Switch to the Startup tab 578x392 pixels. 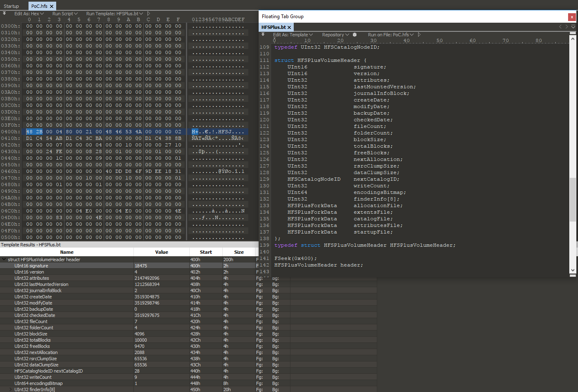click(12, 6)
